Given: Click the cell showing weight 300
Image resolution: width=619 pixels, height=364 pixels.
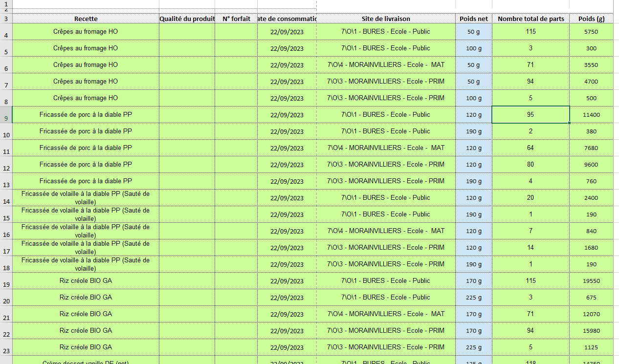Looking at the screenshot, I should pos(591,48).
